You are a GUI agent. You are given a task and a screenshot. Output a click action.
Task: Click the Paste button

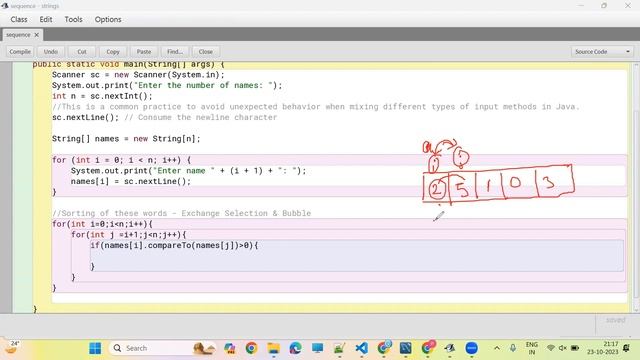tap(144, 52)
